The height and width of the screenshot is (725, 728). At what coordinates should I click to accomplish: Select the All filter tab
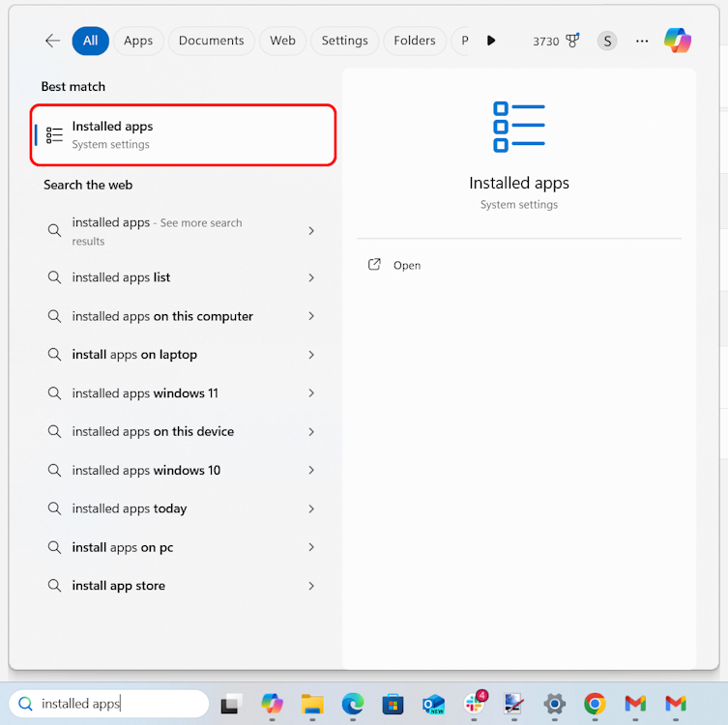[91, 41]
